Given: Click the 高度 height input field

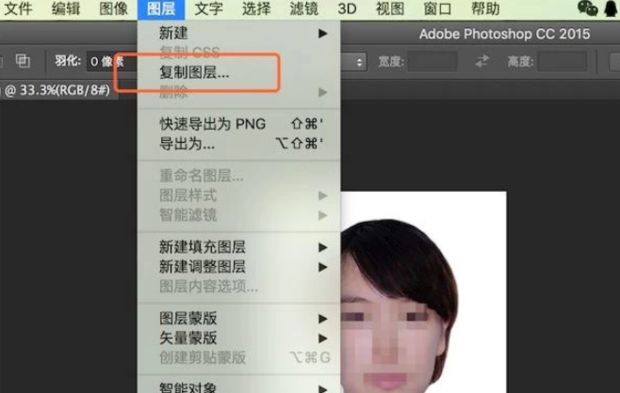Looking at the screenshot, I should click(x=562, y=62).
